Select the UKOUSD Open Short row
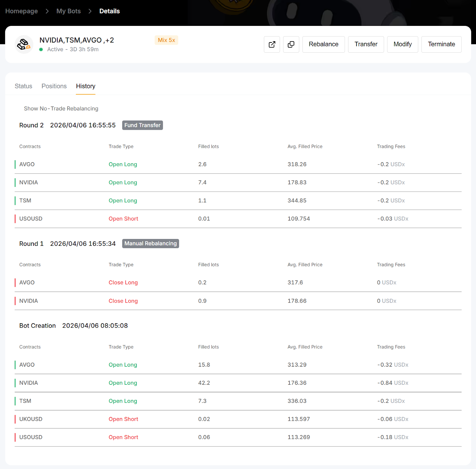 pos(238,419)
